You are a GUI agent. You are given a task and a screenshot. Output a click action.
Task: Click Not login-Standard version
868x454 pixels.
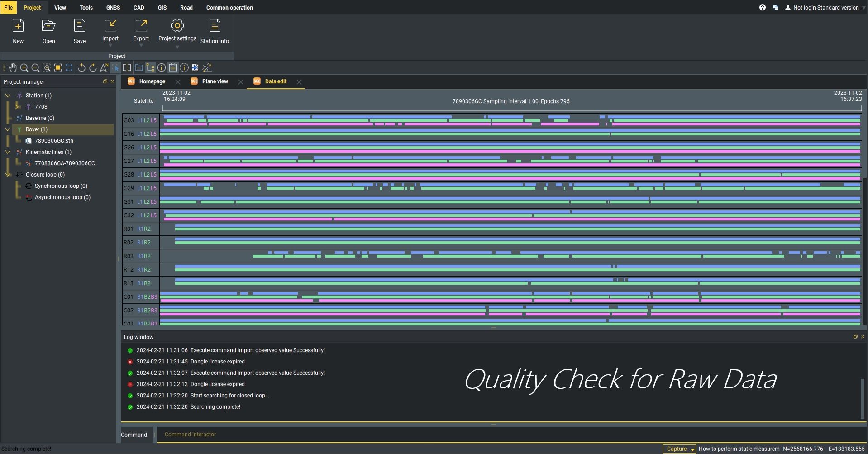(x=825, y=8)
